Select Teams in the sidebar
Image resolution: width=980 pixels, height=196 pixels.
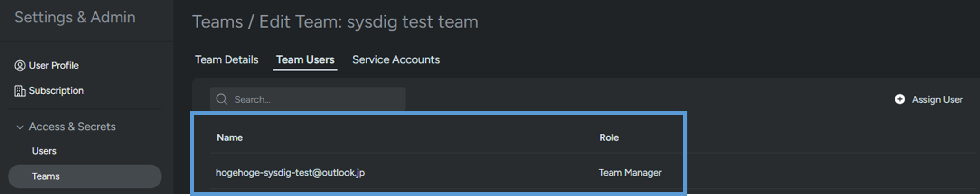[x=46, y=176]
